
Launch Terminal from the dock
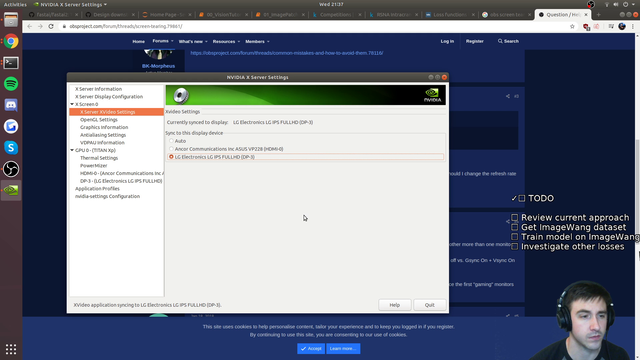[x=11, y=63]
